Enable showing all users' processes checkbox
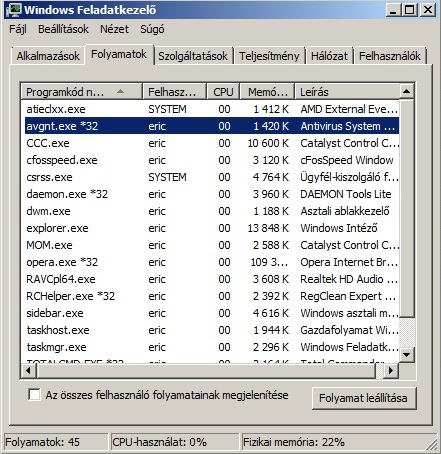The height and width of the screenshot is (454, 441). (x=34, y=395)
